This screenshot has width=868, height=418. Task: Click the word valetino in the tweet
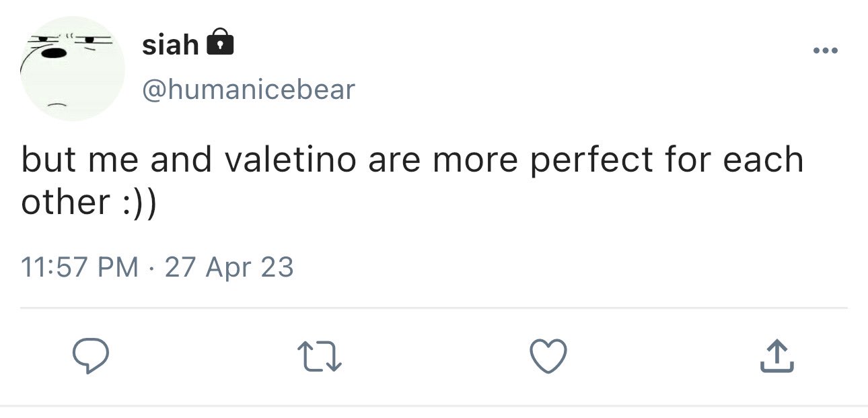click(x=289, y=160)
